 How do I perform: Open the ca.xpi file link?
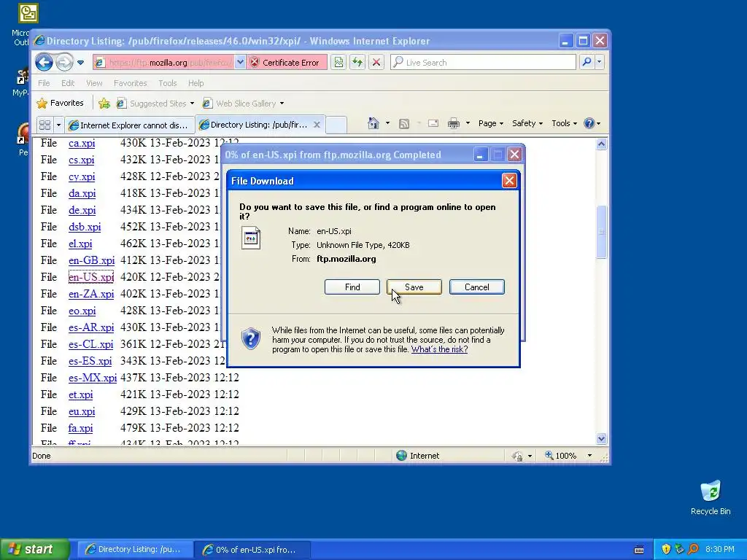pos(82,143)
